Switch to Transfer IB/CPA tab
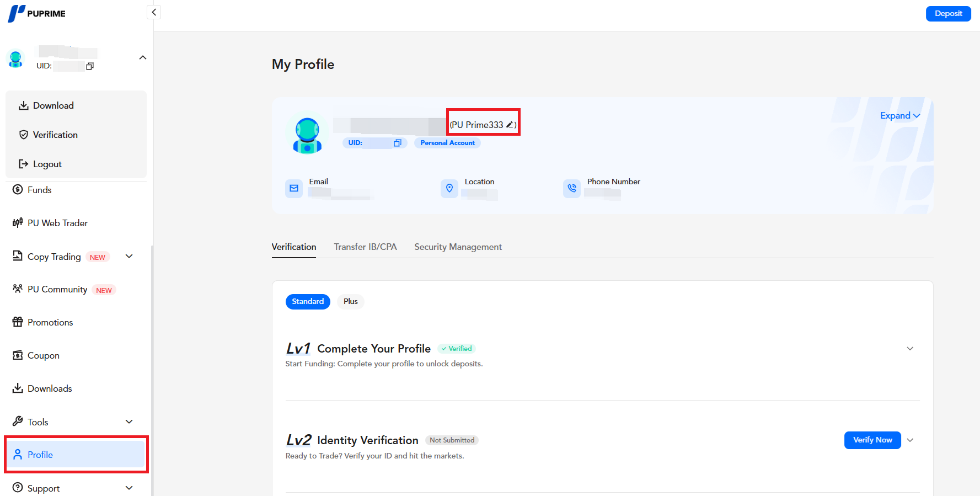Screen dimensions: 980x496 pyautogui.click(x=365, y=247)
